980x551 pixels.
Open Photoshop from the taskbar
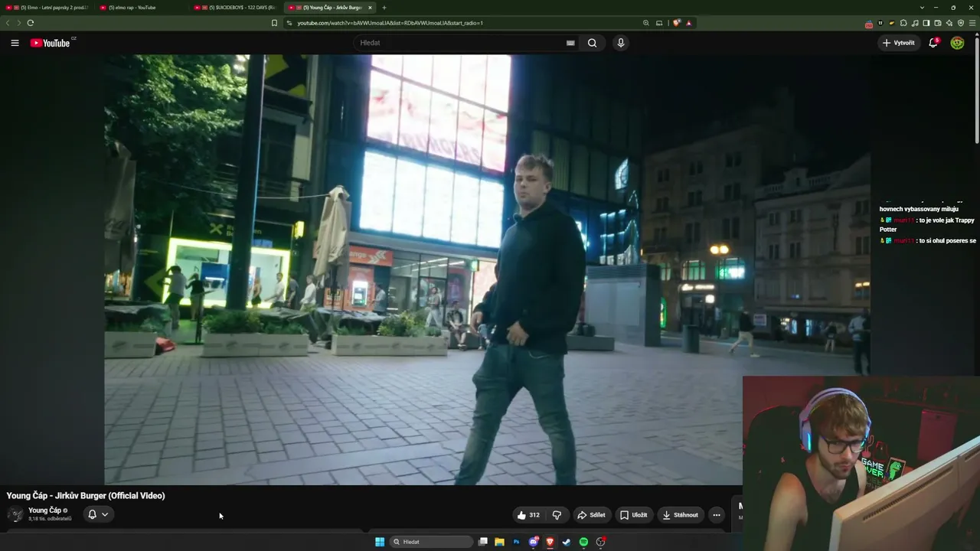click(516, 542)
